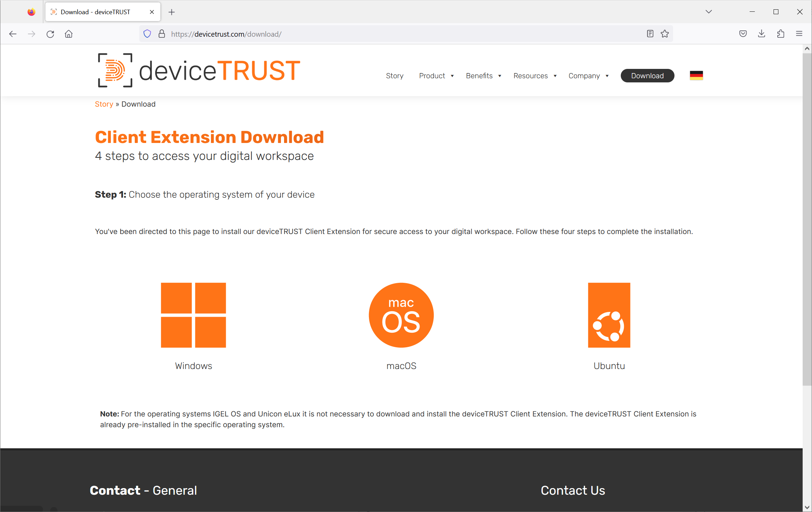Select the Windows operating system icon

coord(193,315)
